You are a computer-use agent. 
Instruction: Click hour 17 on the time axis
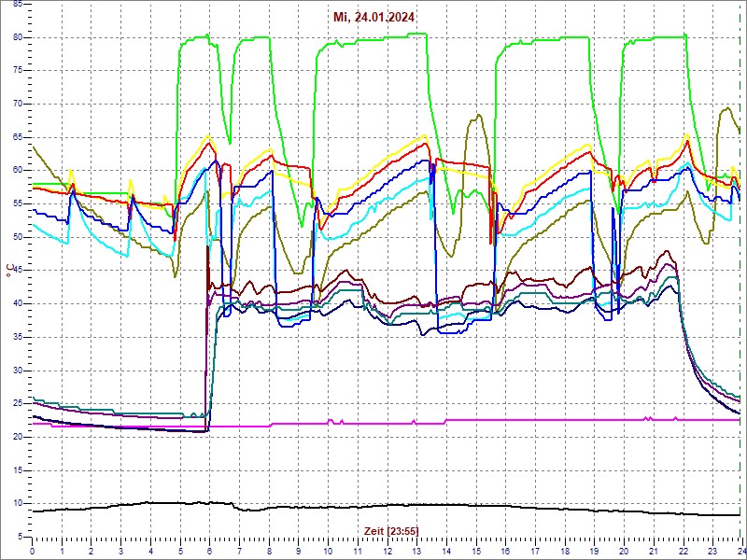click(535, 551)
